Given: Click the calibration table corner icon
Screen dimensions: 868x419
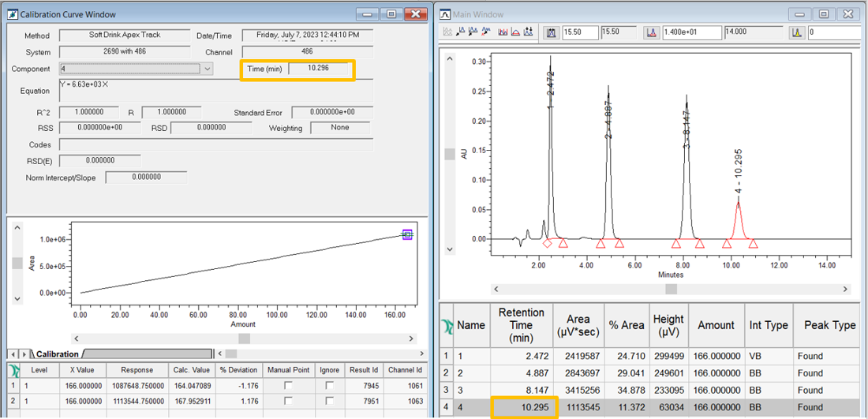Looking at the screenshot, I should 13,370.
